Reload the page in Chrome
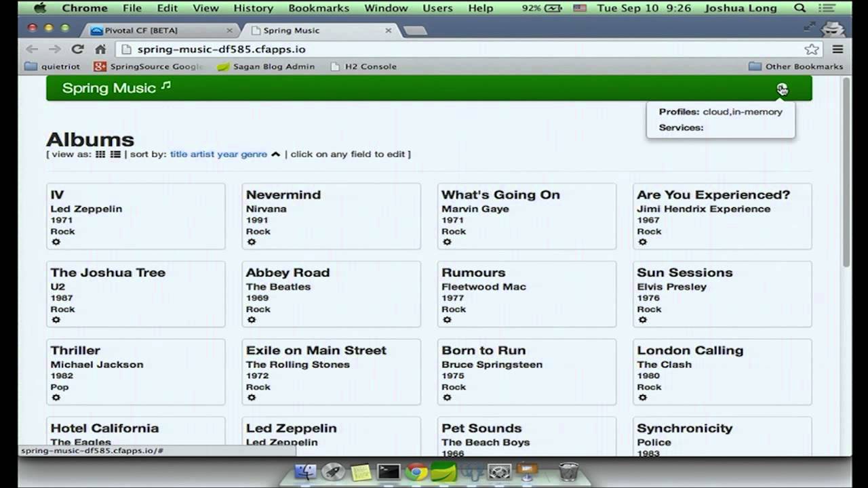The image size is (868, 488). pyautogui.click(x=77, y=49)
